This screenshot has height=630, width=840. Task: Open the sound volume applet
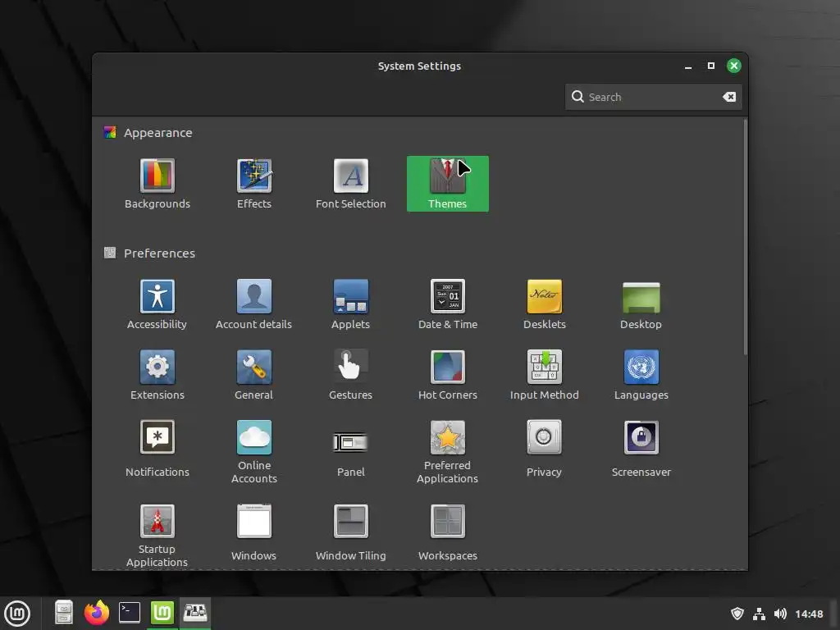pos(781,614)
